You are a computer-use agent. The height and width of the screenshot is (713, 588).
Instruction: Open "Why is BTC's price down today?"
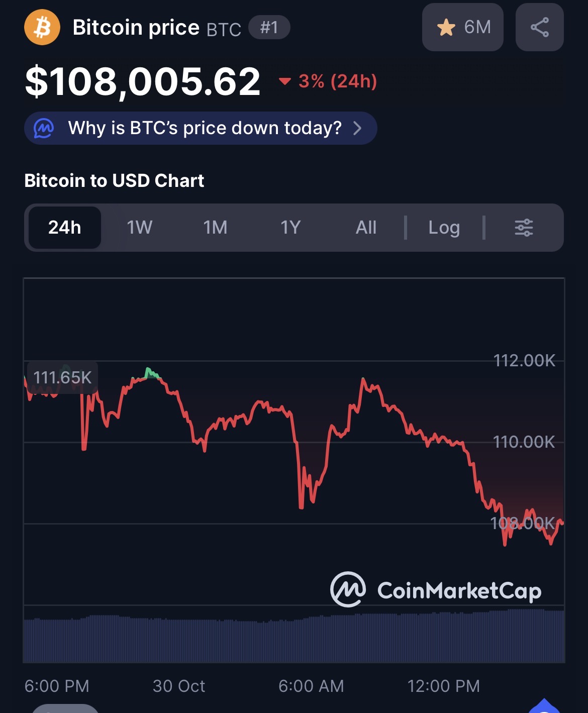point(205,128)
